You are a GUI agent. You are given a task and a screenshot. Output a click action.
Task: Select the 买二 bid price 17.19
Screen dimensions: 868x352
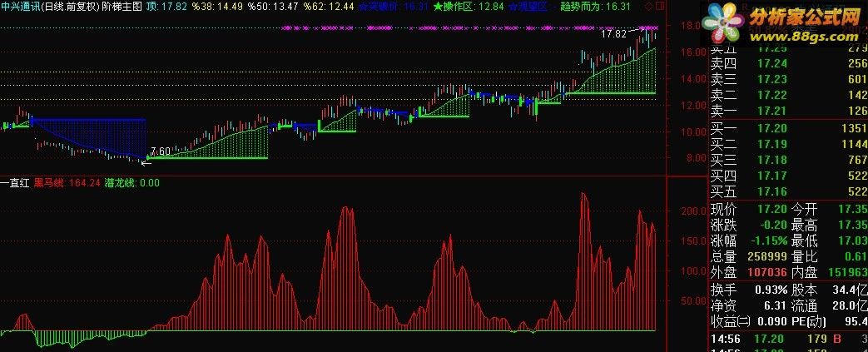click(771, 145)
